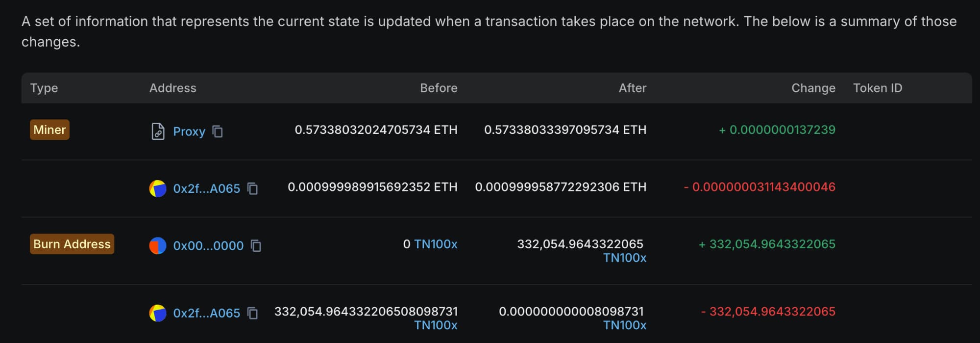Copy 0x2f...A065 address in the bottom TN100x row
Image resolution: width=980 pixels, height=343 pixels.
click(x=253, y=313)
